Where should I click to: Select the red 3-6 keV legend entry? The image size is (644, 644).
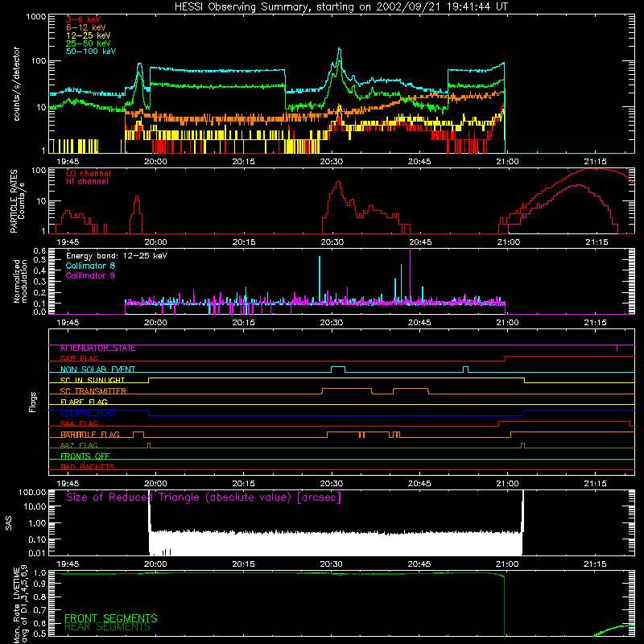[x=84, y=19]
